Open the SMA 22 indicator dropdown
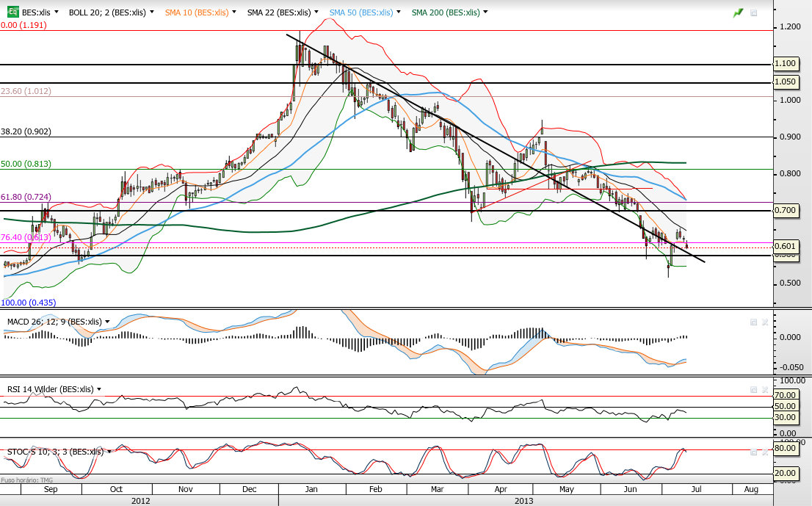 coord(316,12)
